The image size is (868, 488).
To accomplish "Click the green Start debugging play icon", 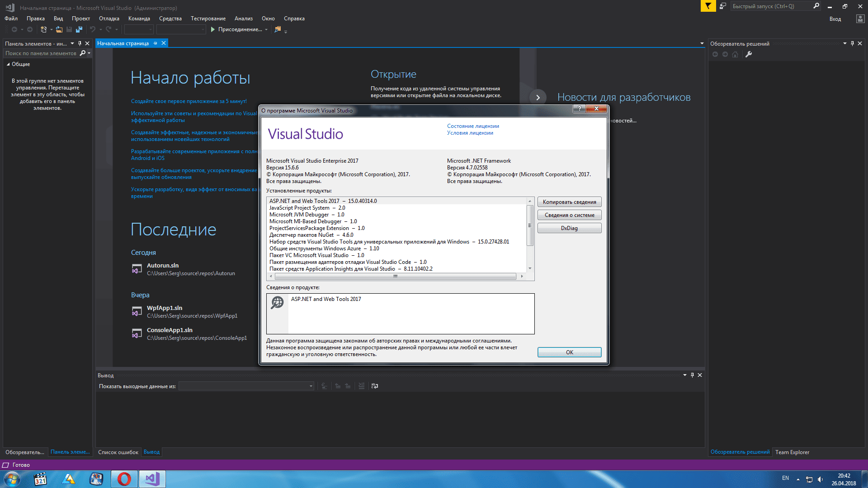I will click(x=212, y=29).
